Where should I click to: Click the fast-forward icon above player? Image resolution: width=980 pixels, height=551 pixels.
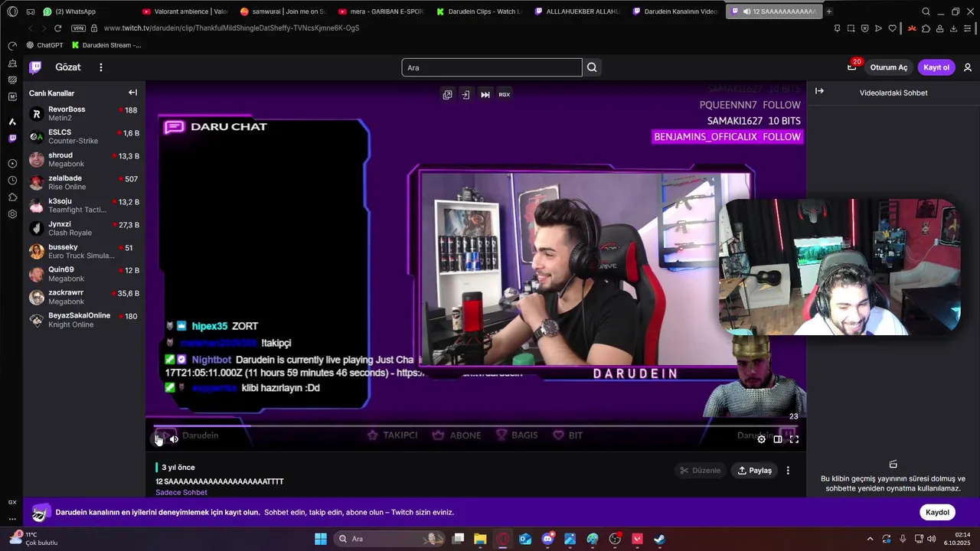click(485, 95)
